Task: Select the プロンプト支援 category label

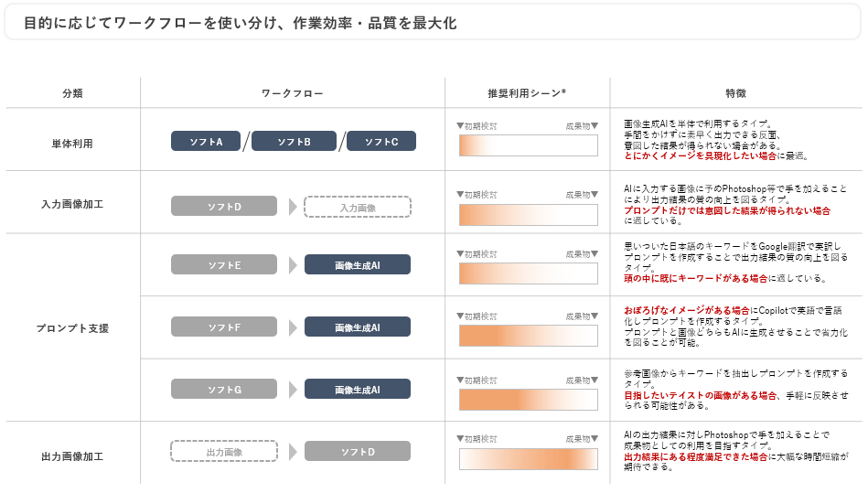Action: click(72, 327)
